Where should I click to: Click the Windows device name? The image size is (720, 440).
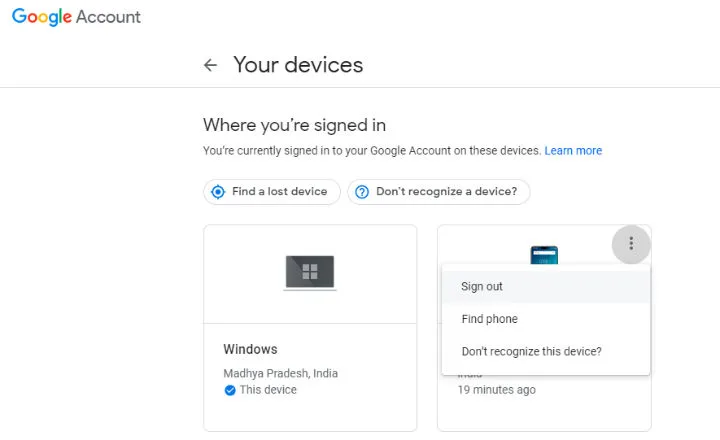click(x=250, y=349)
